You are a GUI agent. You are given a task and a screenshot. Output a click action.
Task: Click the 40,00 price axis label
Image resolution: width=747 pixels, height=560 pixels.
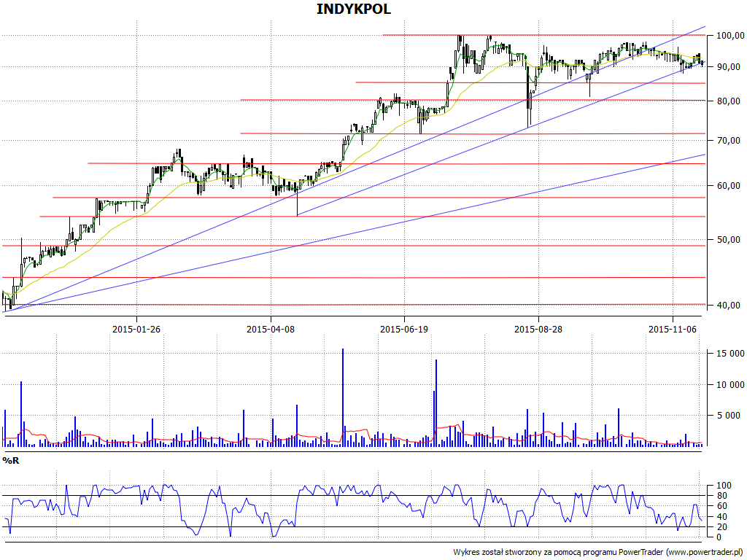tap(729, 306)
